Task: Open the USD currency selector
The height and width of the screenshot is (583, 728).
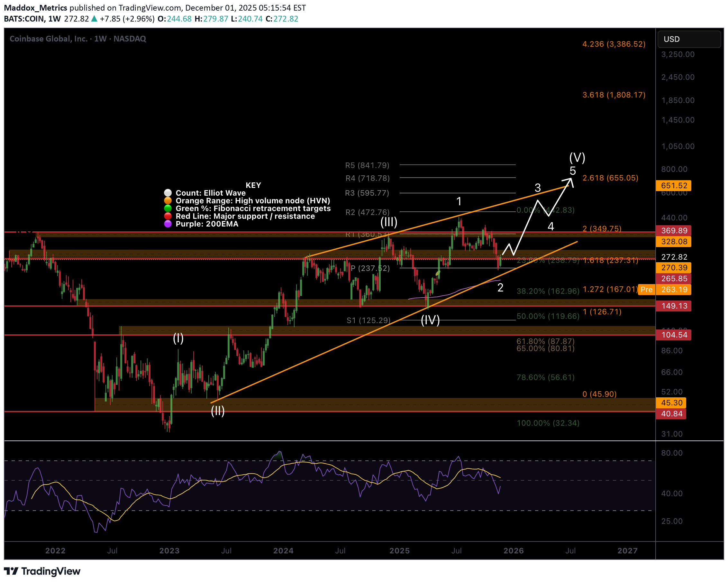Action: click(688, 39)
